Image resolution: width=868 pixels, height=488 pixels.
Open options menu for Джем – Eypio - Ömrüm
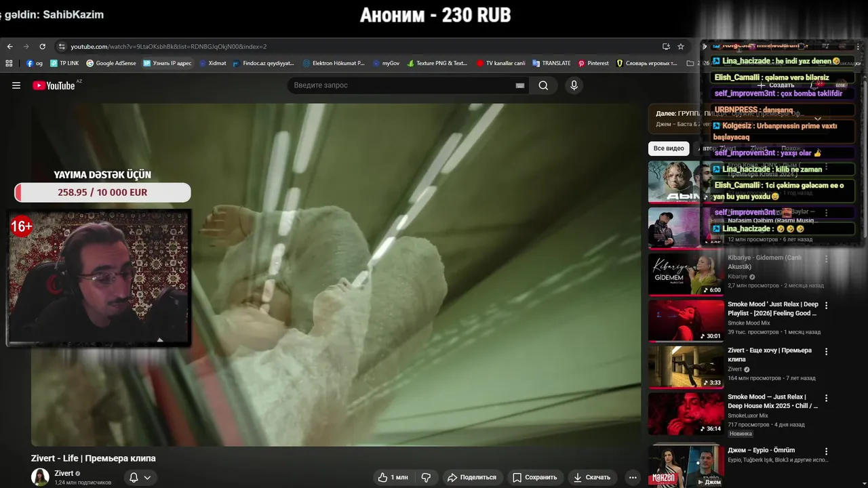pyautogui.click(x=826, y=451)
